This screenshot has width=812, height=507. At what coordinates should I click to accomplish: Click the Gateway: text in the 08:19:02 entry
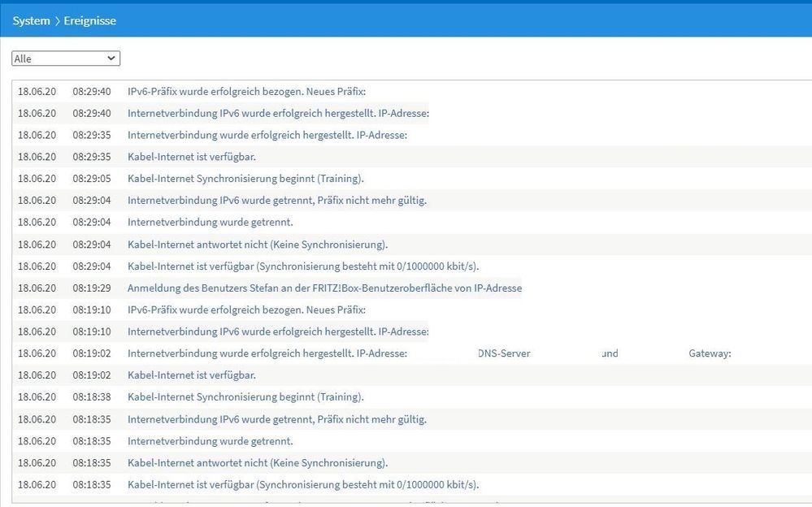[x=710, y=353]
